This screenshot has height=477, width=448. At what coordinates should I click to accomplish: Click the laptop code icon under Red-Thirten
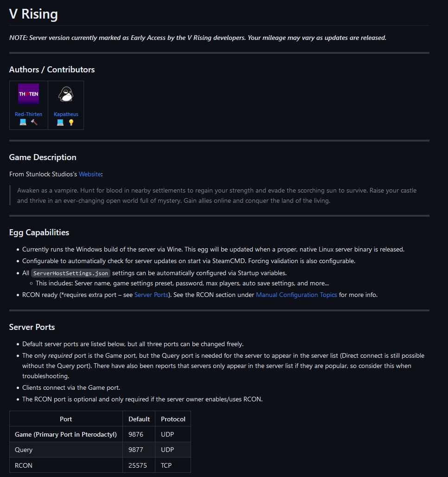coord(23,122)
